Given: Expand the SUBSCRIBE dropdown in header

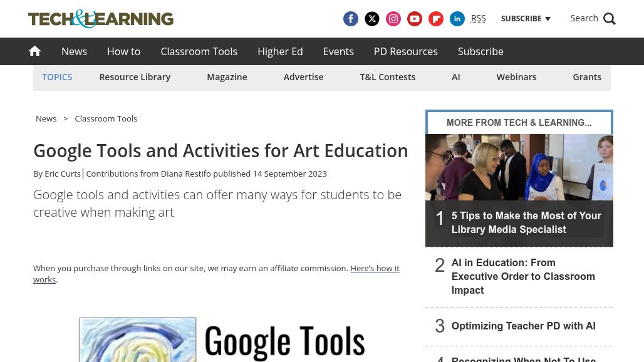Looking at the screenshot, I should coord(526,18).
